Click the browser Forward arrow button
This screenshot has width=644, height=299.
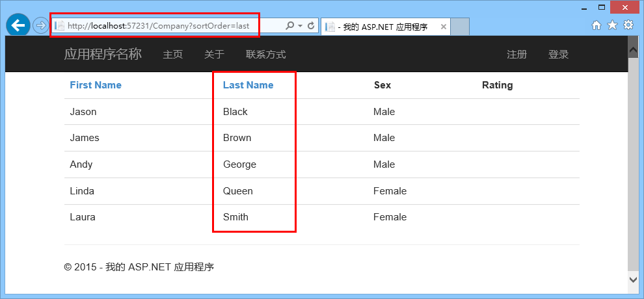tap(40, 25)
